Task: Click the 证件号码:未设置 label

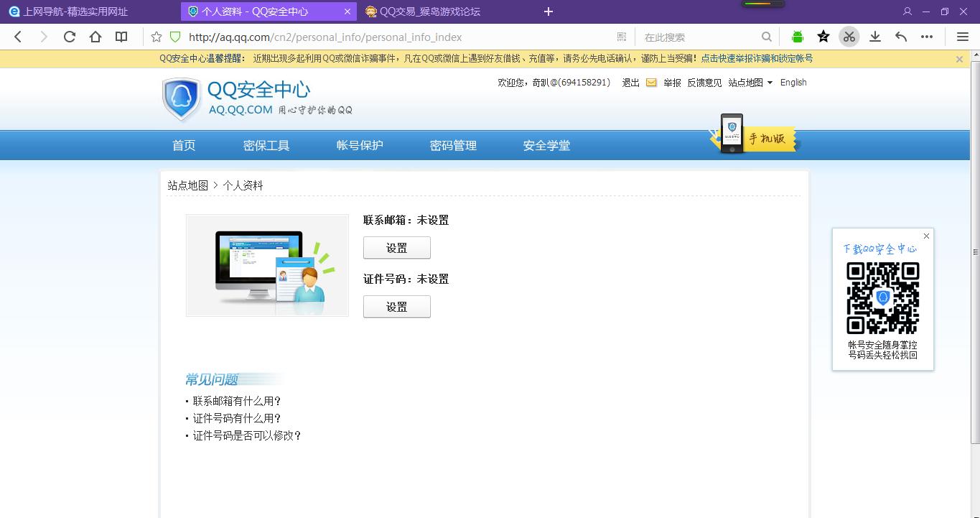Action: [406, 279]
